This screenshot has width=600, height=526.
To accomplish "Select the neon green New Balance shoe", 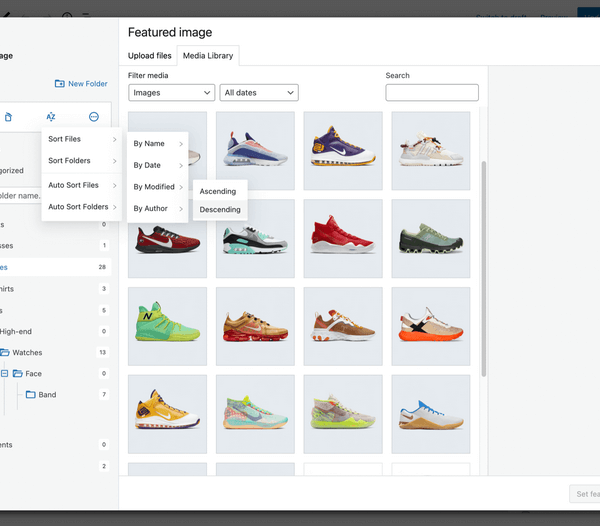I will pos(167,326).
